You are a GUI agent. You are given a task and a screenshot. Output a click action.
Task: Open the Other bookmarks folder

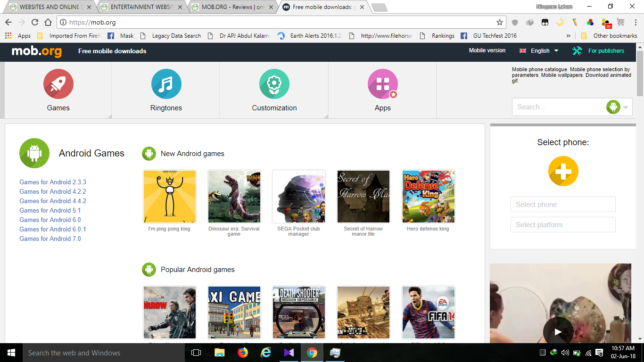pos(609,36)
